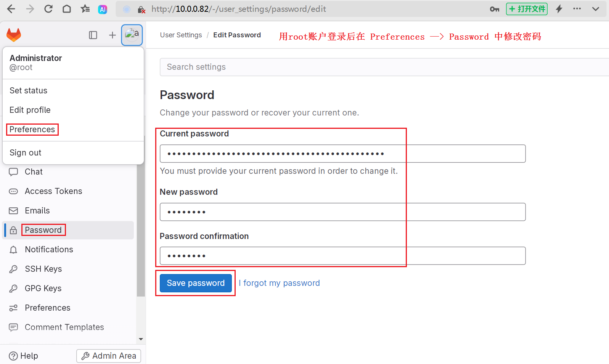The width and height of the screenshot is (609, 364).
Task: Follow the I forgot my password link
Action: pos(281,283)
